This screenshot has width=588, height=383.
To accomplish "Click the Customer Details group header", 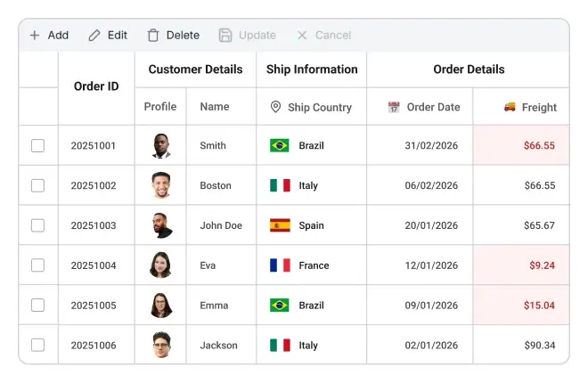I will click(195, 69).
